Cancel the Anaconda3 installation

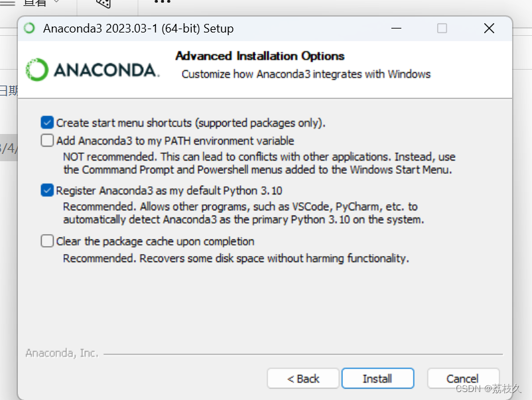(462, 379)
